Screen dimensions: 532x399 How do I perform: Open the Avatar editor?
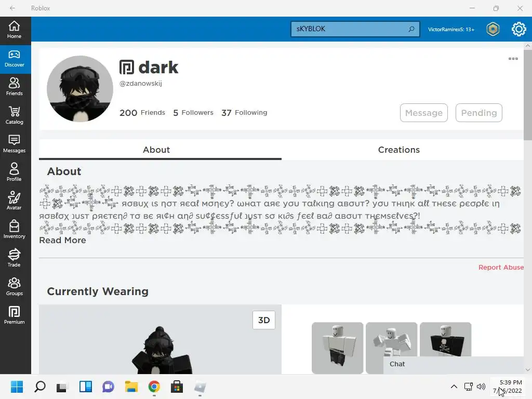click(x=14, y=201)
